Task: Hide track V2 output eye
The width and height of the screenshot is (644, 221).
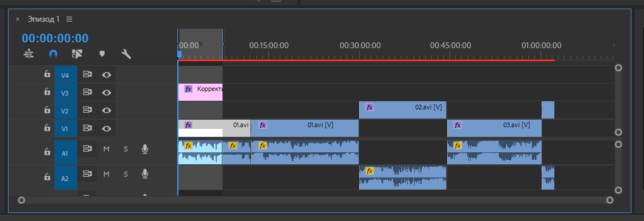Action: pos(107,110)
